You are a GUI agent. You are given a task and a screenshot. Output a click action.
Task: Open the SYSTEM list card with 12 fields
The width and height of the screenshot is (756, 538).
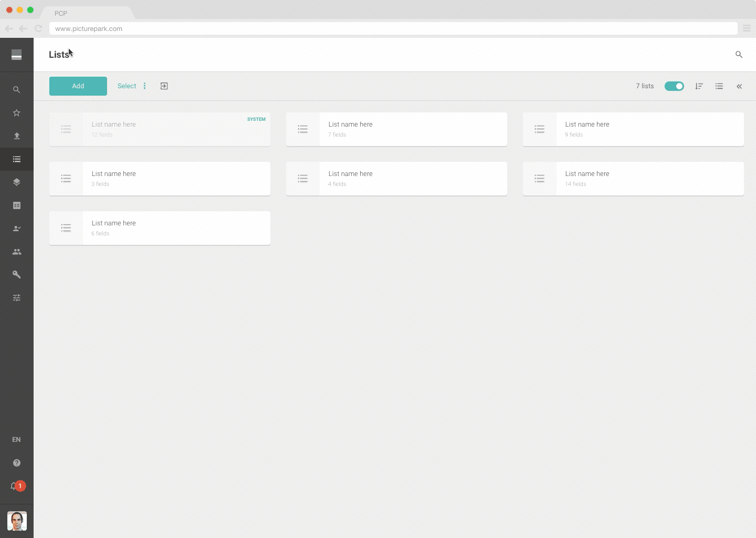(x=160, y=129)
